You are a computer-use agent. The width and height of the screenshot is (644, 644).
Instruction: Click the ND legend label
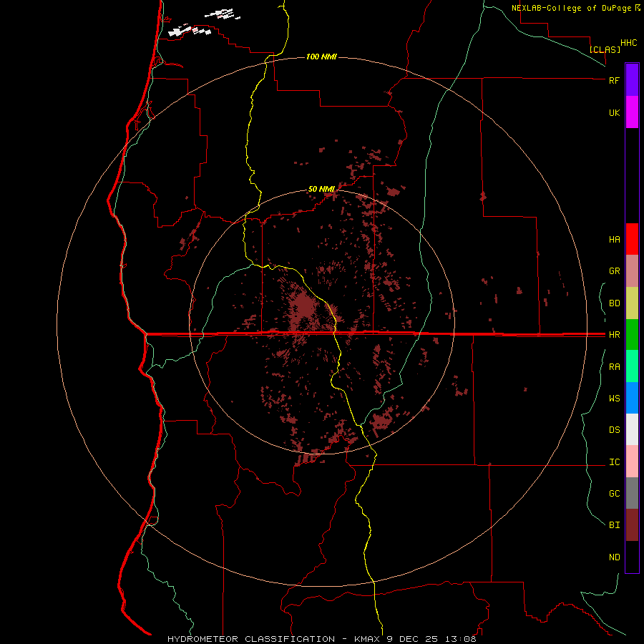tap(614, 557)
